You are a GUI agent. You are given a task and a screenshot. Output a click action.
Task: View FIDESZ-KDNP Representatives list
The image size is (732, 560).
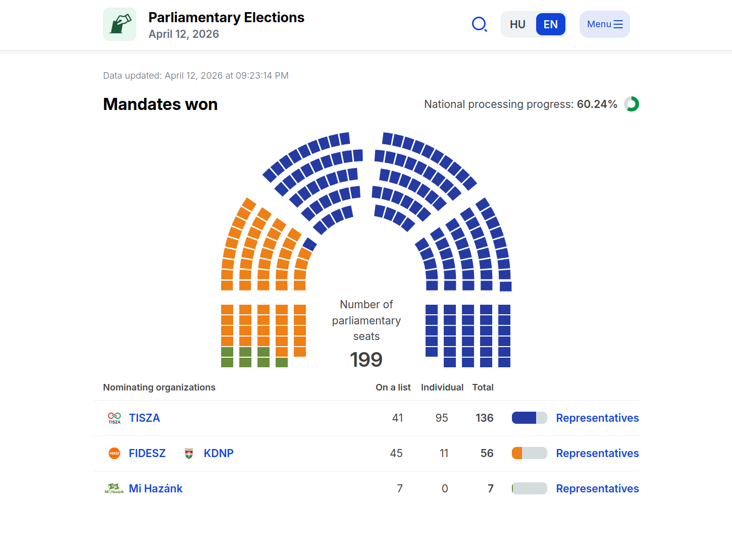(x=597, y=453)
